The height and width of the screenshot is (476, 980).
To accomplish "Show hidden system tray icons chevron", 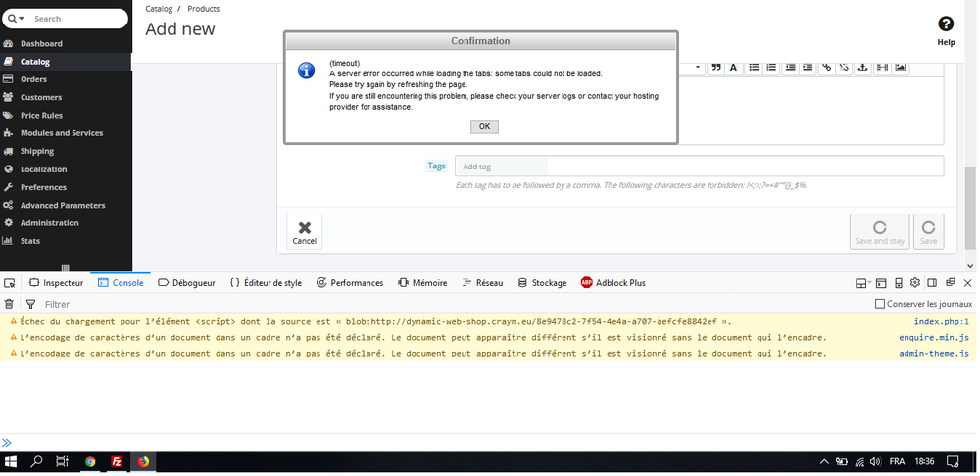I will pos(824,462).
